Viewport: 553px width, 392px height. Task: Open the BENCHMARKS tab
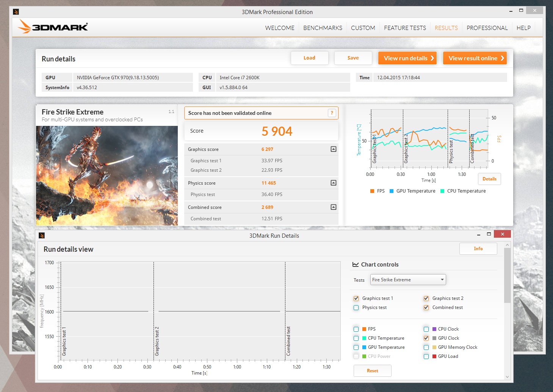[x=323, y=28]
